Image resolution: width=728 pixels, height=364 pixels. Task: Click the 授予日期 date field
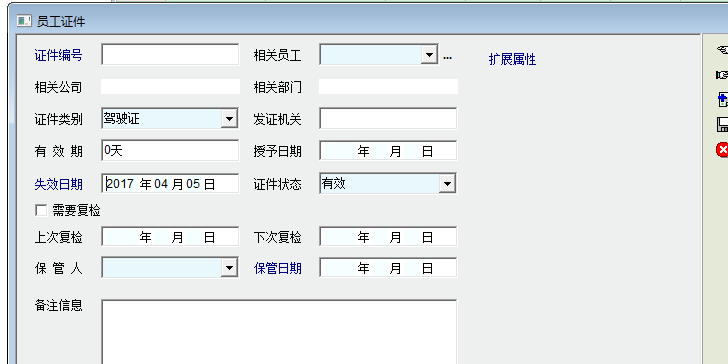[388, 151]
